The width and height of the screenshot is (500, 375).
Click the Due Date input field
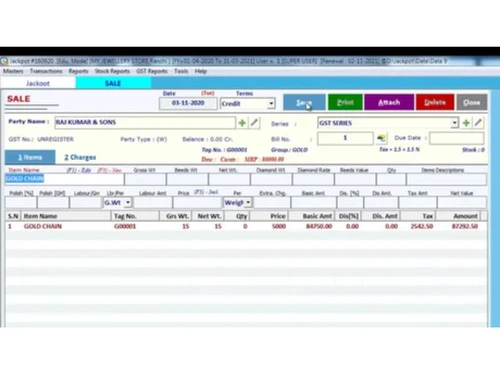[457, 138]
